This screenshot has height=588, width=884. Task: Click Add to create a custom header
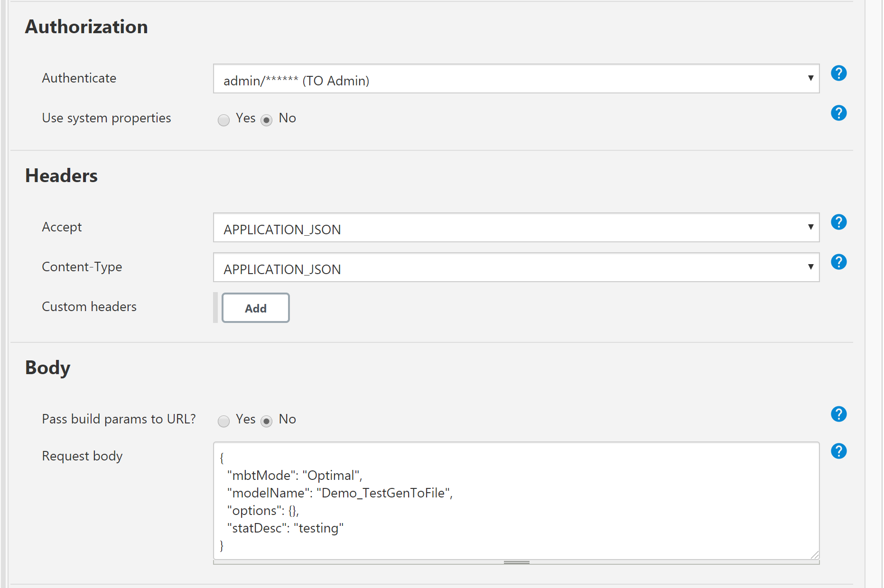pos(255,308)
